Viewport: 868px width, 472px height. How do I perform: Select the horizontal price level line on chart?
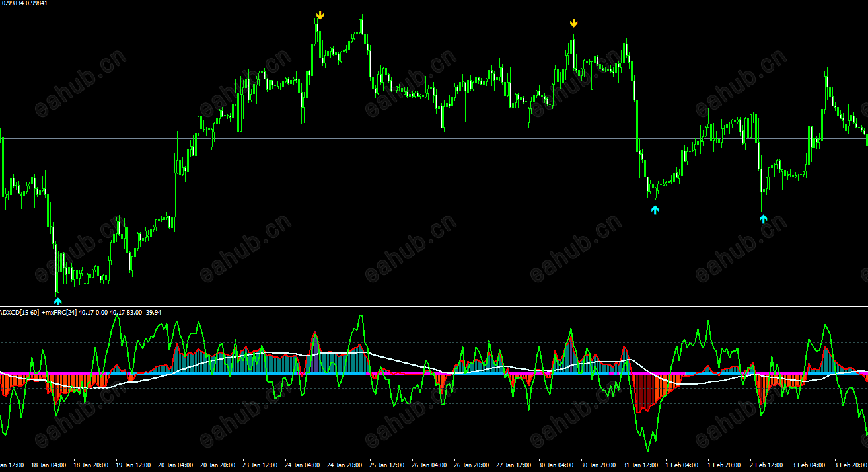tap(434, 138)
